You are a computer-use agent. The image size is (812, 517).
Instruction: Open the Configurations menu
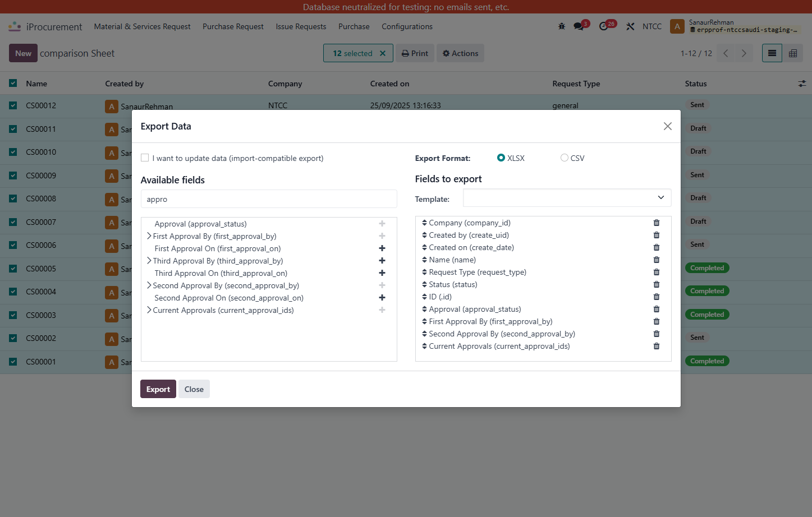[407, 26]
